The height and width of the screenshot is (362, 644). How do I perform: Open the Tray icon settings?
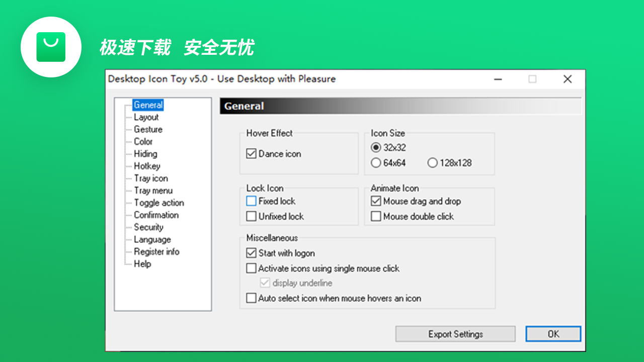pos(151,178)
